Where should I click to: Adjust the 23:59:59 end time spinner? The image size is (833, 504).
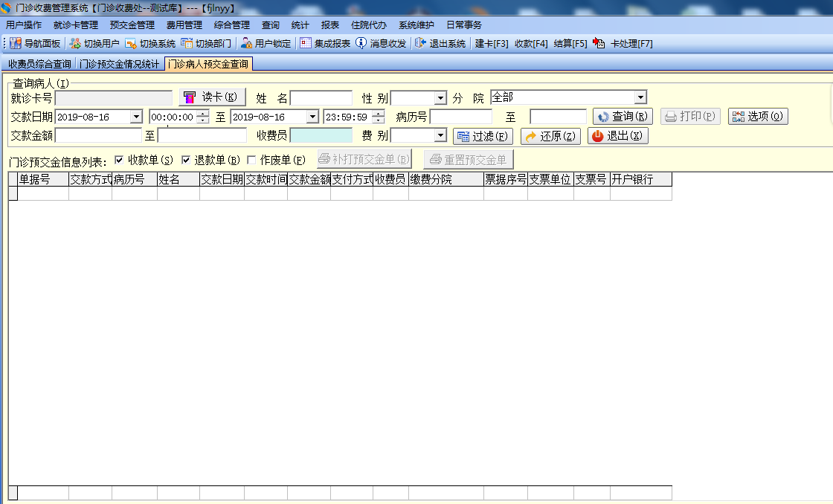point(379,117)
